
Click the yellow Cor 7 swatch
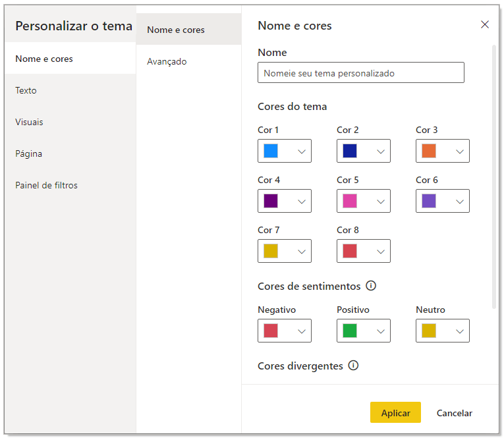click(x=271, y=251)
